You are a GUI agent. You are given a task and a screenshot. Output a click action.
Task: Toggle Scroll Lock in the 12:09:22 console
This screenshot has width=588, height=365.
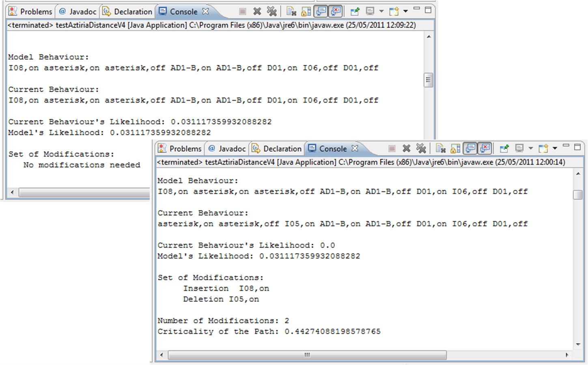pos(306,11)
